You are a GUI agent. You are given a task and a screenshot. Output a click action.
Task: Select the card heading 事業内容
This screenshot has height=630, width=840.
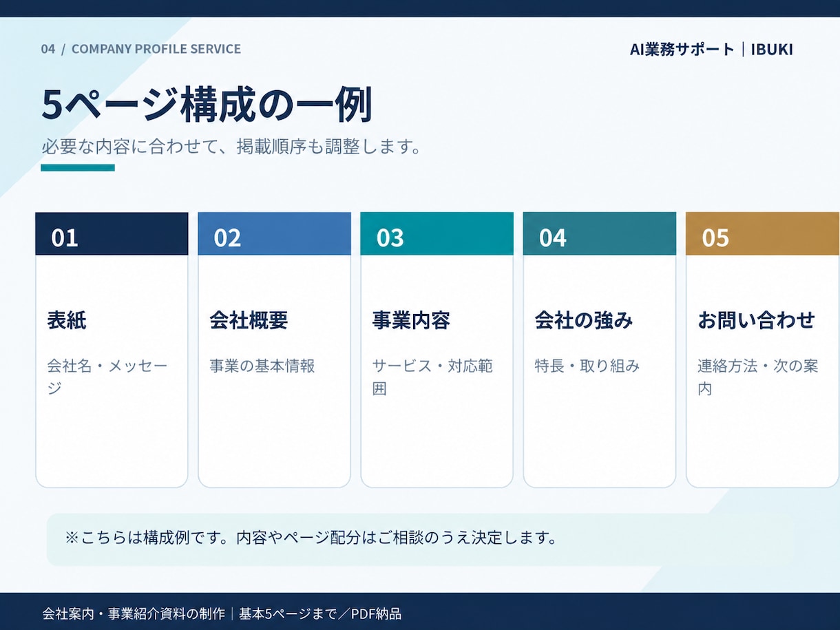pos(411,320)
